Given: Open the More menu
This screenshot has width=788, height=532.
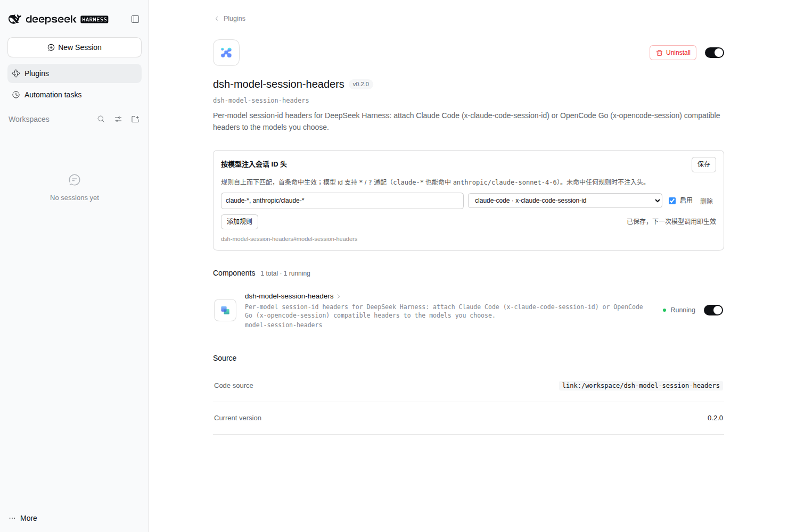Looking at the screenshot, I should point(23,518).
